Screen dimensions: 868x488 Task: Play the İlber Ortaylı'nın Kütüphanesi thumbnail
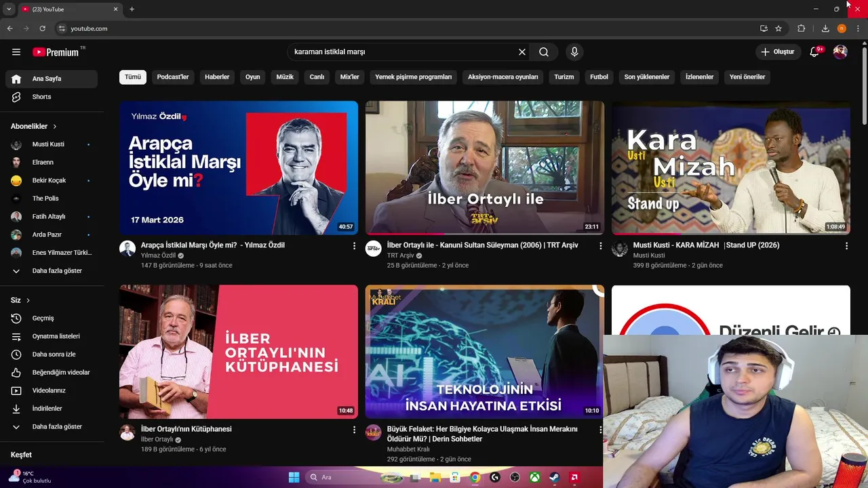click(x=239, y=352)
